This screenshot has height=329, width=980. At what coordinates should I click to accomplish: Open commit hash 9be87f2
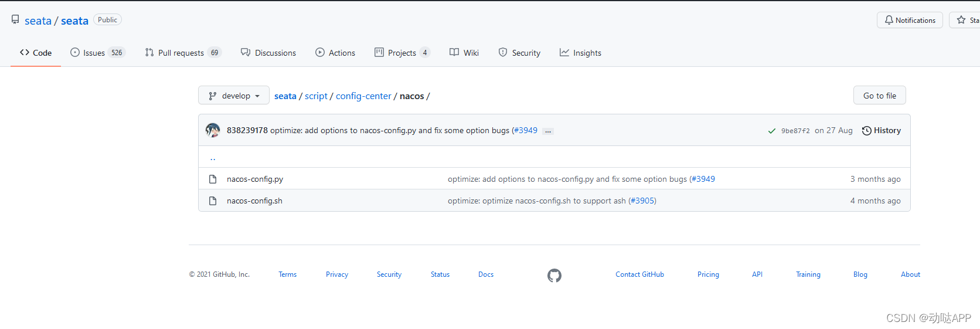pyautogui.click(x=795, y=131)
